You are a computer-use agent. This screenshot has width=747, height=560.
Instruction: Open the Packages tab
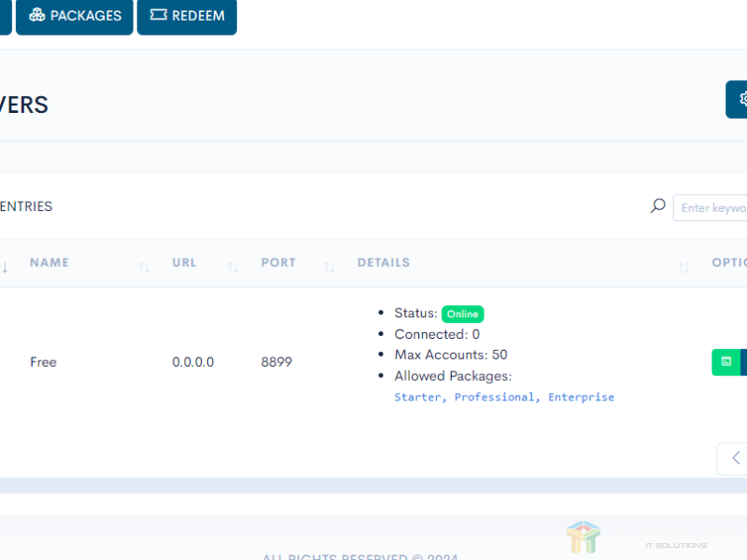[x=75, y=16]
